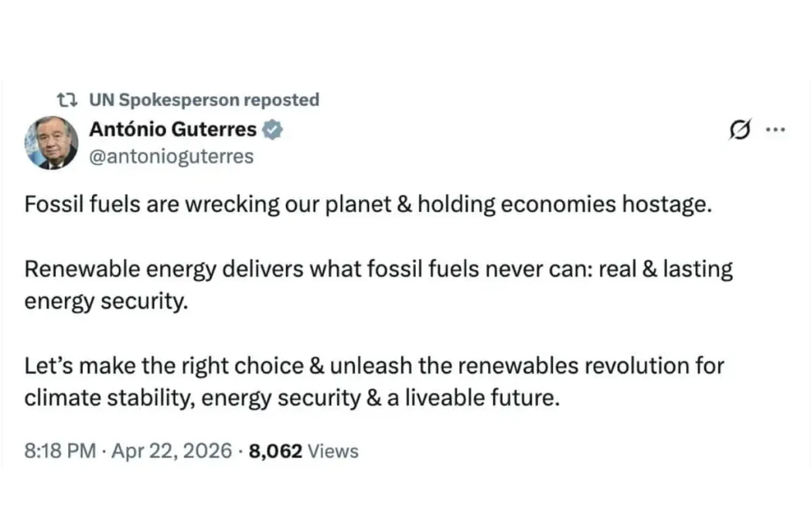Click the 'UN Spokesperson reposted' label
This screenshot has height=532, width=811.
[x=204, y=99]
